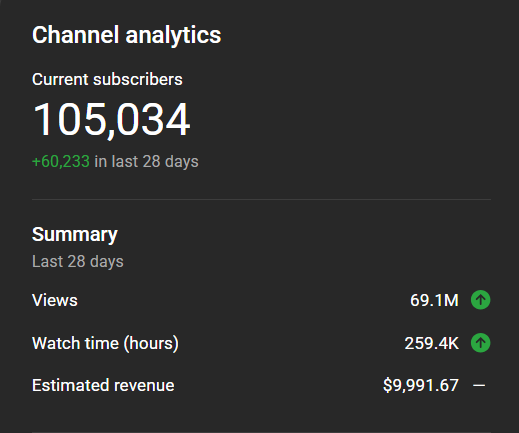Open the Watch time (hours) label
519x433 pixels.
105,343
